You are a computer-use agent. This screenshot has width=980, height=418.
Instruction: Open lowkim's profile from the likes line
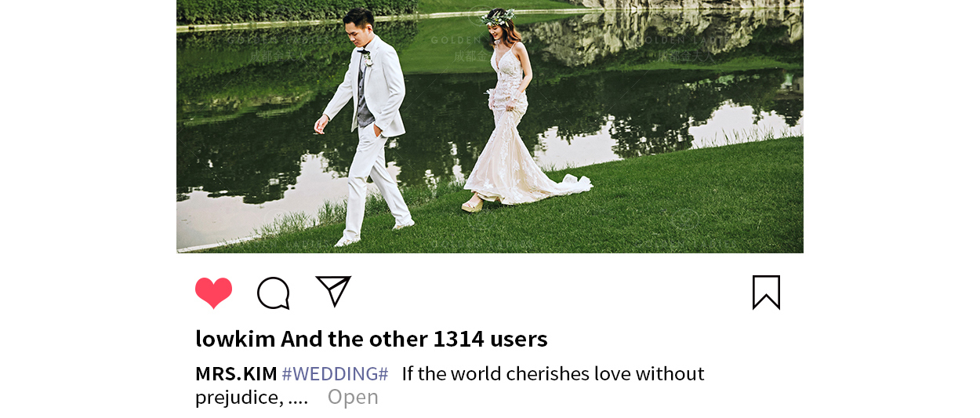[235, 339]
